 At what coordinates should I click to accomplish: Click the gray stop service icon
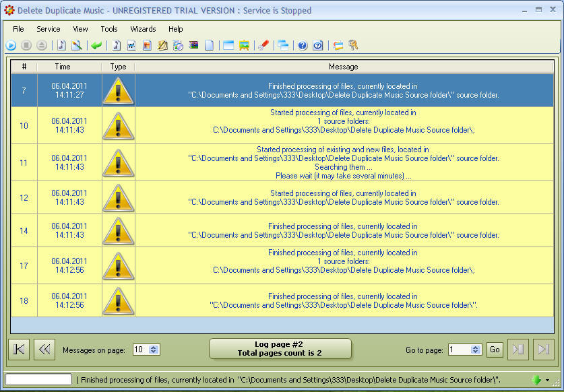[x=26, y=45]
